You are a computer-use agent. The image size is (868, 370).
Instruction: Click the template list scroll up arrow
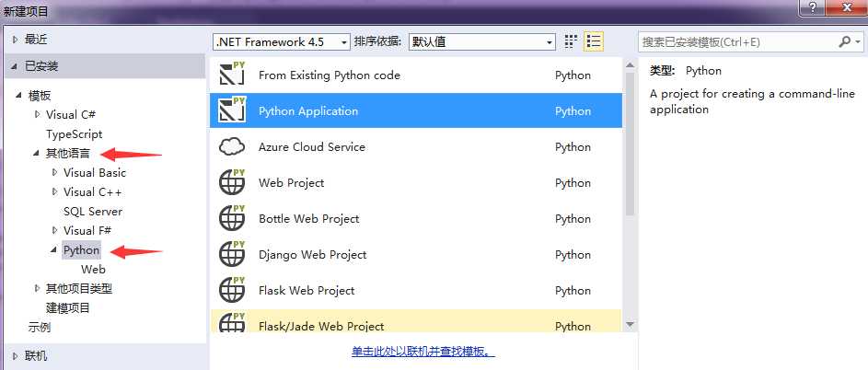tap(630, 65)
